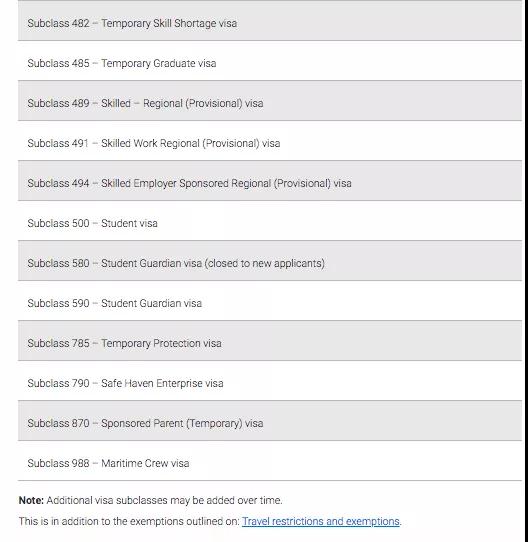528x542 pixels.
Task: Click the Subclass 491 Skilled Work Regional row
Action: [270, 141]
